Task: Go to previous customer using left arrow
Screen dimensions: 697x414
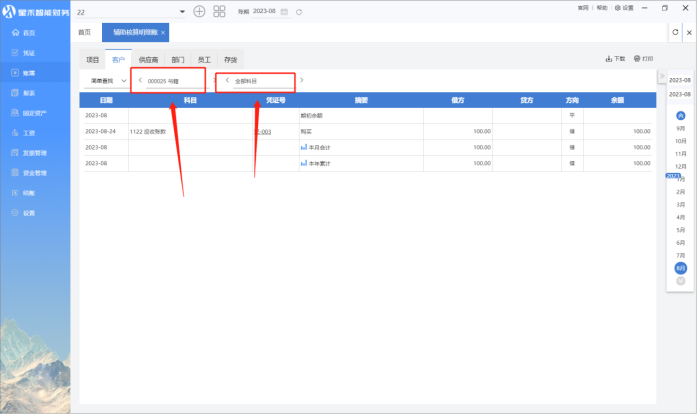Action: click(139, 80)
